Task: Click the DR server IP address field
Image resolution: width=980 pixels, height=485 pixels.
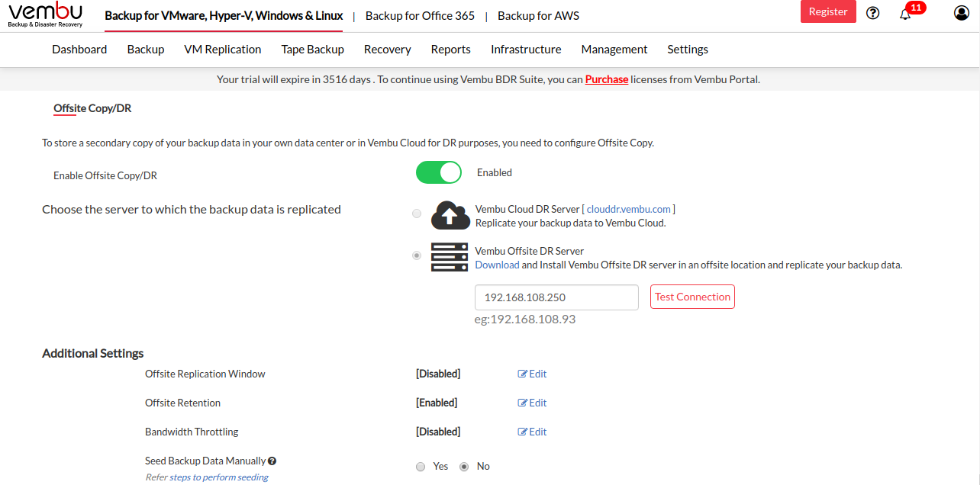Action: [556, 297]
